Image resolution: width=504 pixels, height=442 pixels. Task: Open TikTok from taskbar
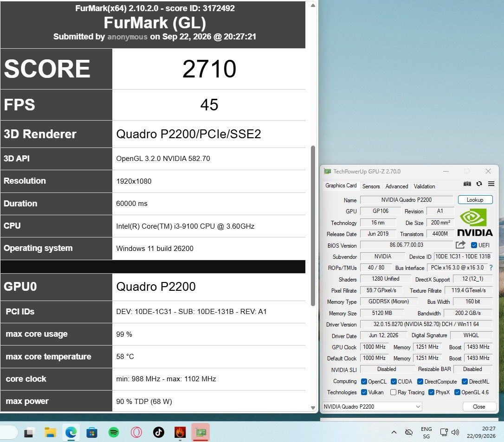[x=158, y=433]
